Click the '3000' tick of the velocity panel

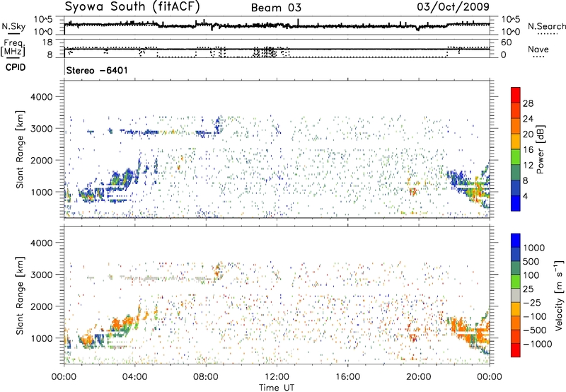41,275
